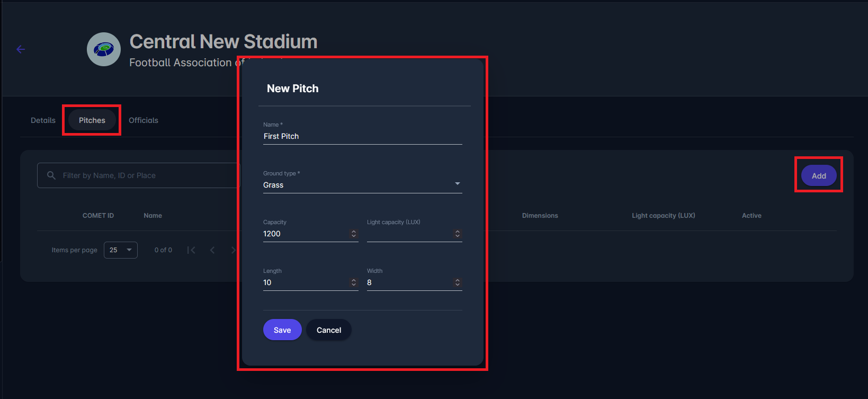Click the Central New Stadium logo

(104, 49)
